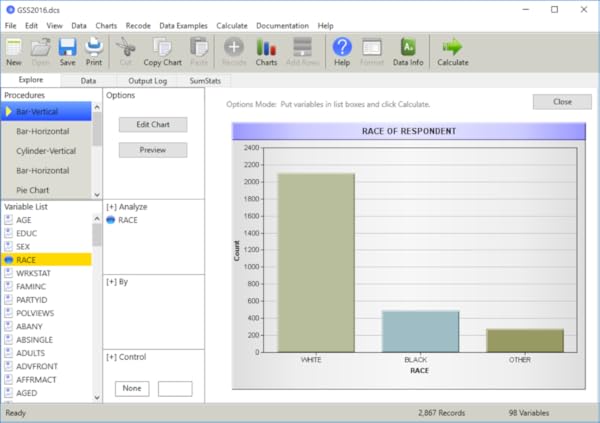The width and height of the screenshot is (600, 423).
Task: Click the None control button
Action: point(132,388)
